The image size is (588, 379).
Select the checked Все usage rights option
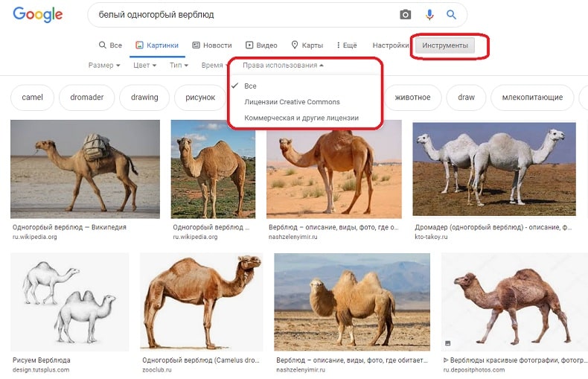pyautogui.click(x=250, y=86)
